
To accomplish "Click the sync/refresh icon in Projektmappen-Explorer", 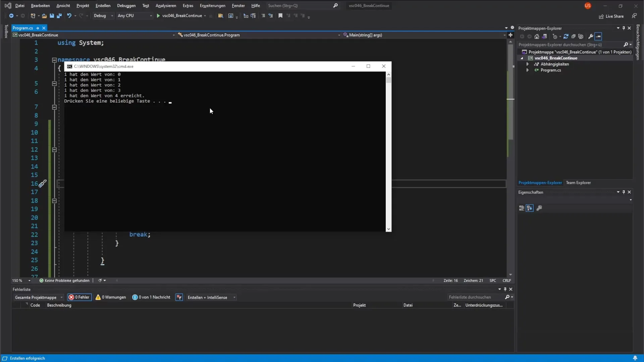I will pyautogui.click(x=566, y=37).
